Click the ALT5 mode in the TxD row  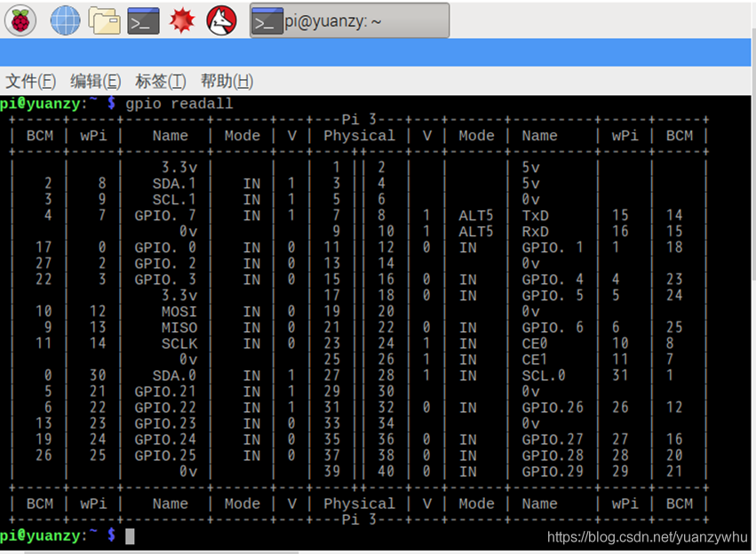pyautogui.click(x=476, y=216)
